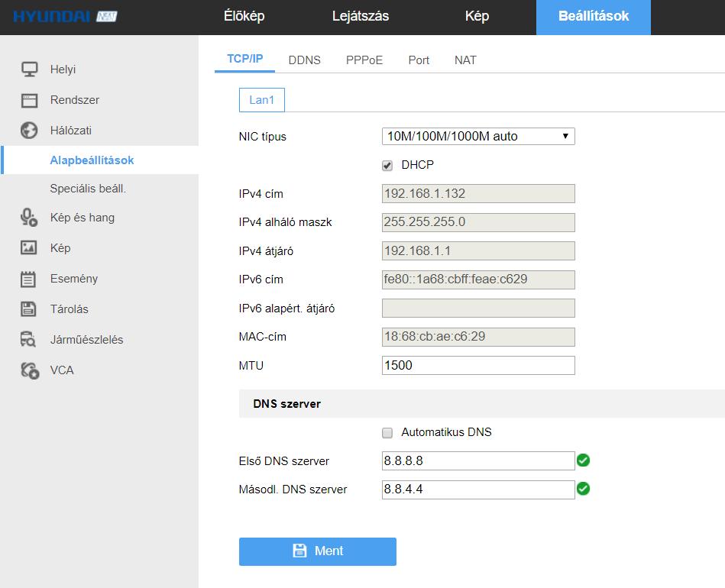Screen dimensions: 725x588
Task: Select Beállítások in top navigation
Action: click(594, 17)
